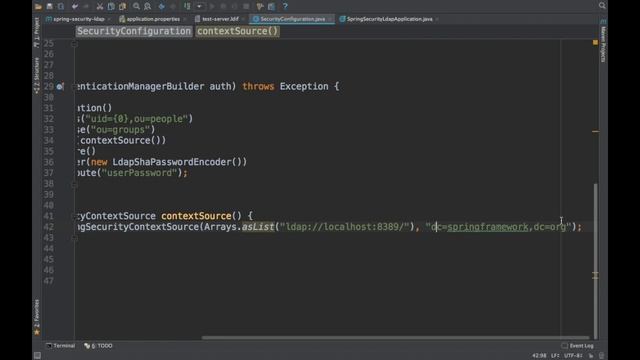
Task: Open the TODO tool window
Action: point(98,346)
